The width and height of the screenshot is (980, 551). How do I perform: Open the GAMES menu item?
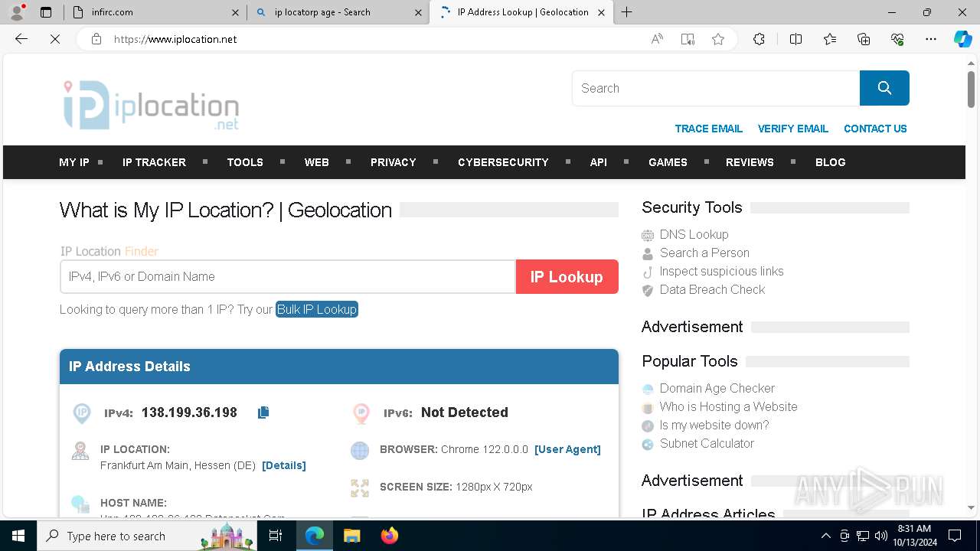pos(668,162)
